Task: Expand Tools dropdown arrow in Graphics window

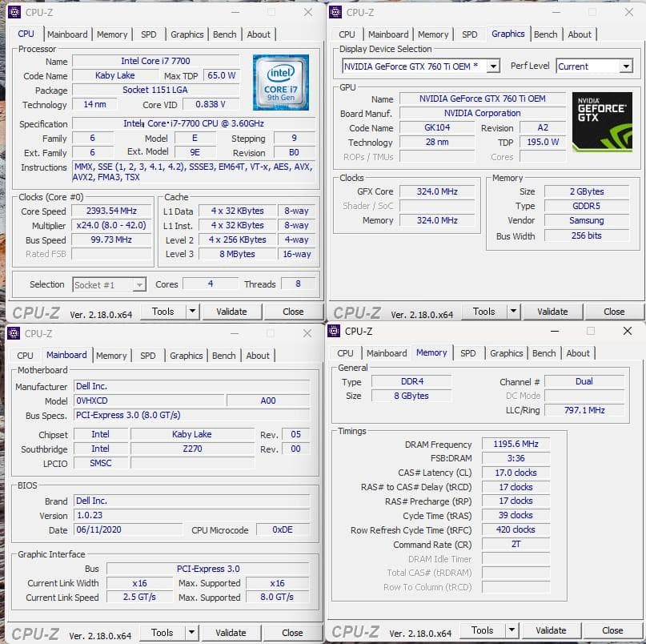Action: (513, 312)
